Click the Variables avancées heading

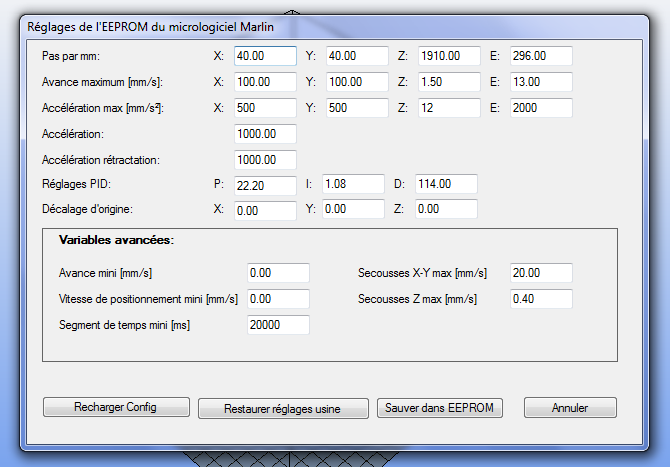click(116, 240)
